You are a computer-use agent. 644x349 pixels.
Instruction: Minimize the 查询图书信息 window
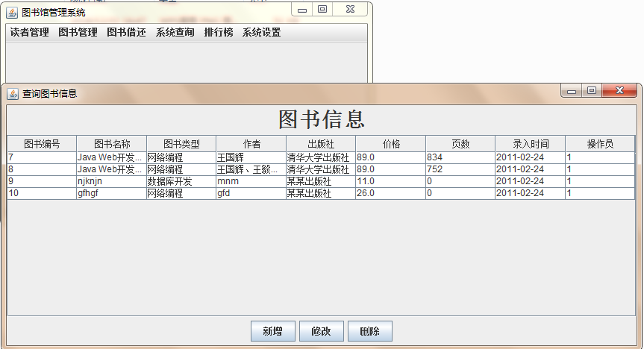572,91
